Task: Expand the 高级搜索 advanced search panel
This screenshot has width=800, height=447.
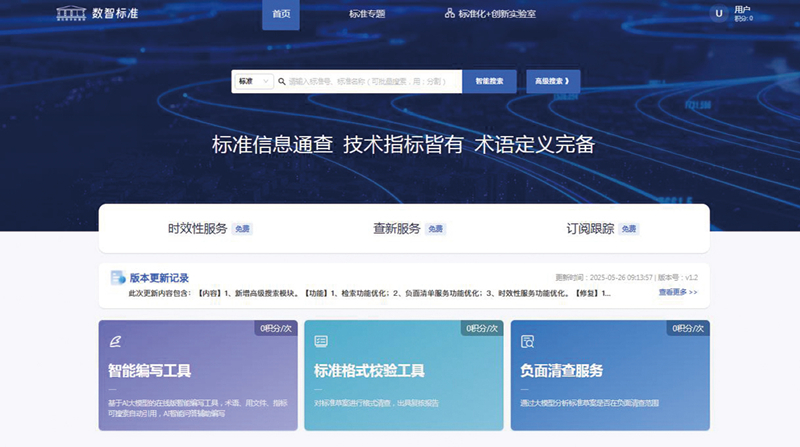Action: [x=552, y=81]
